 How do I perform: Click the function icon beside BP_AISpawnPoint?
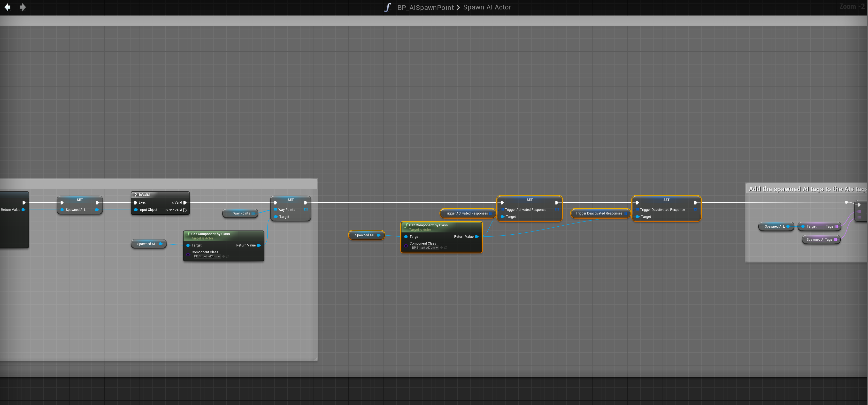(x=388, y=8)
